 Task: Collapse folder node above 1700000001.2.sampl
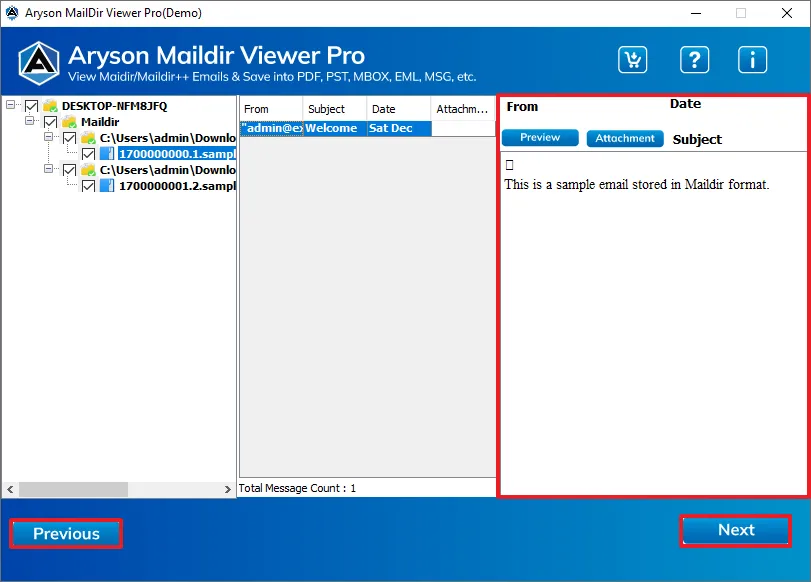[x=48, y=169]
